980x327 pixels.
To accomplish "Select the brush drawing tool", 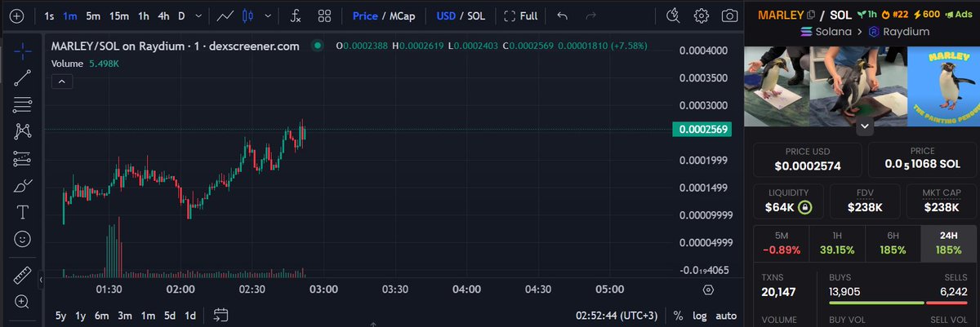I will 23,186.
